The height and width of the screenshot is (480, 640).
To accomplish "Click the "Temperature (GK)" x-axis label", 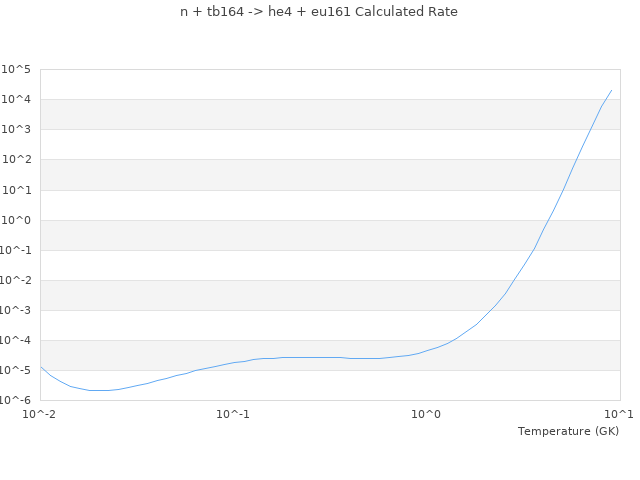I will tap(568, 431).
